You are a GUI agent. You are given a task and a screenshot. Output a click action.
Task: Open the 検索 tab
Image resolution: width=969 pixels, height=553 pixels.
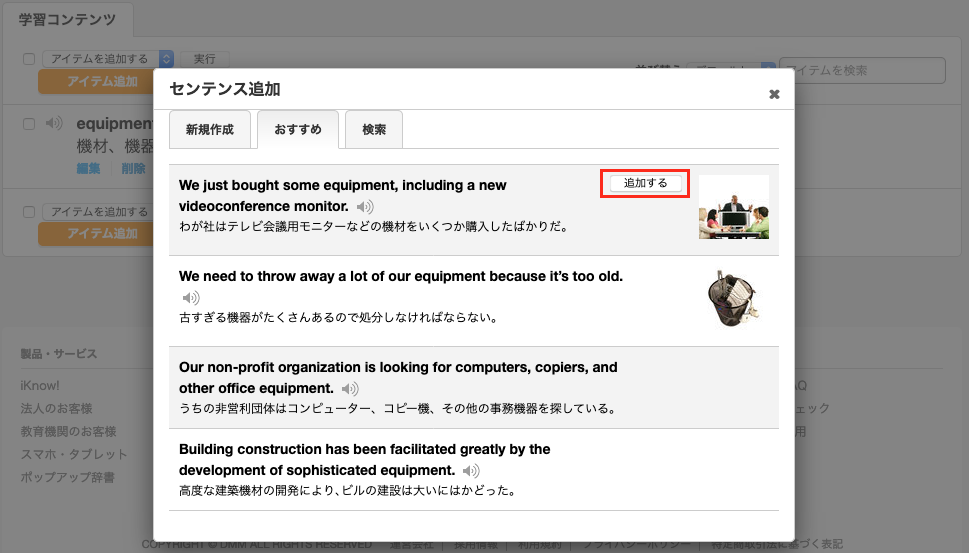pyautogui.click(x=374, y=130)
